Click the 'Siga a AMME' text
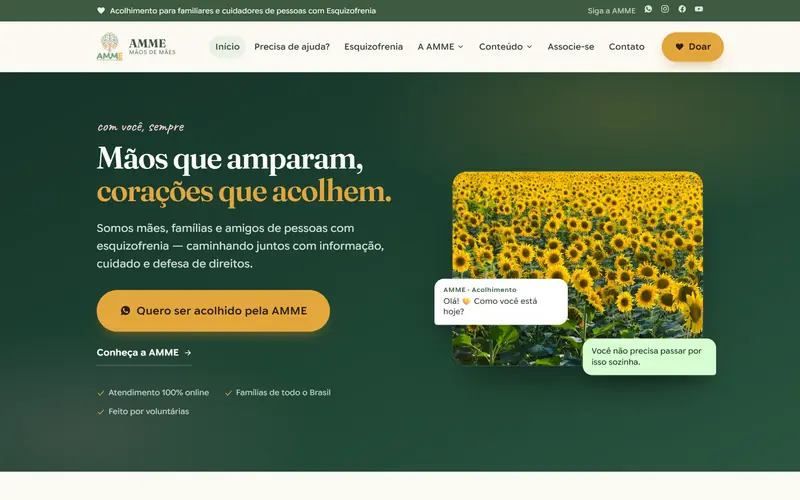 (611, 10)
